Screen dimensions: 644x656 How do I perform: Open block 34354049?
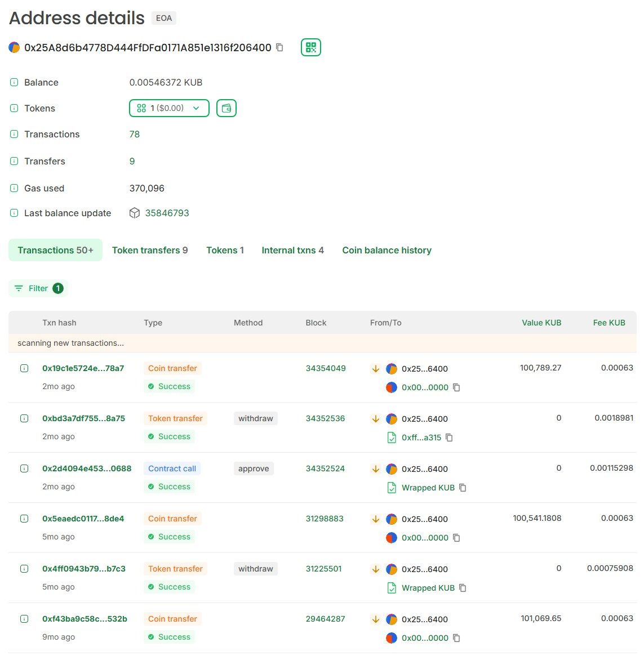pyautogui.click(x=325, y=368)
